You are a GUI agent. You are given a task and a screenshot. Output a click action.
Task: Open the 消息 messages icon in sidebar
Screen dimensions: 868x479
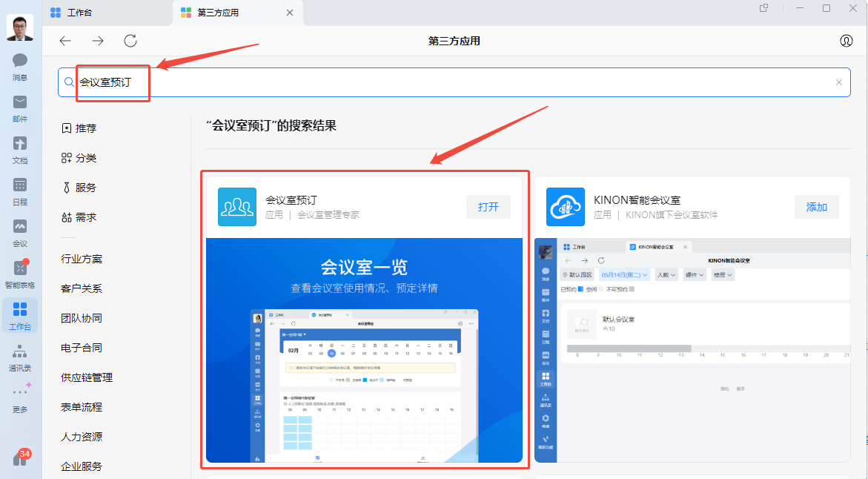pos(20,67)
